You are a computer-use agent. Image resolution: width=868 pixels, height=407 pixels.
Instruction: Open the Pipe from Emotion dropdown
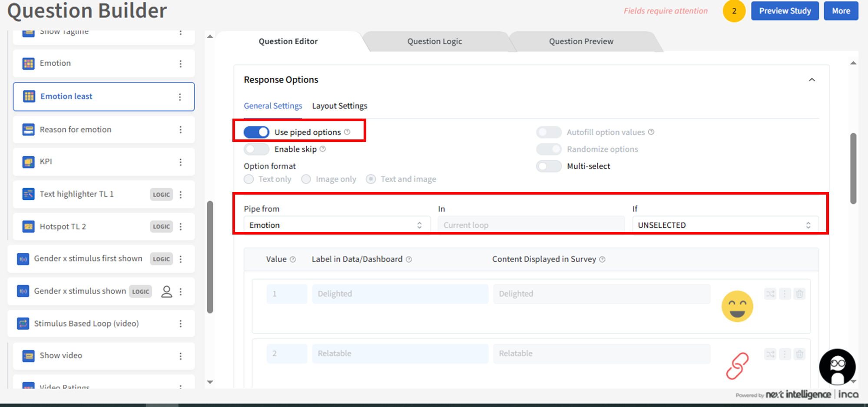pos(335,225)
